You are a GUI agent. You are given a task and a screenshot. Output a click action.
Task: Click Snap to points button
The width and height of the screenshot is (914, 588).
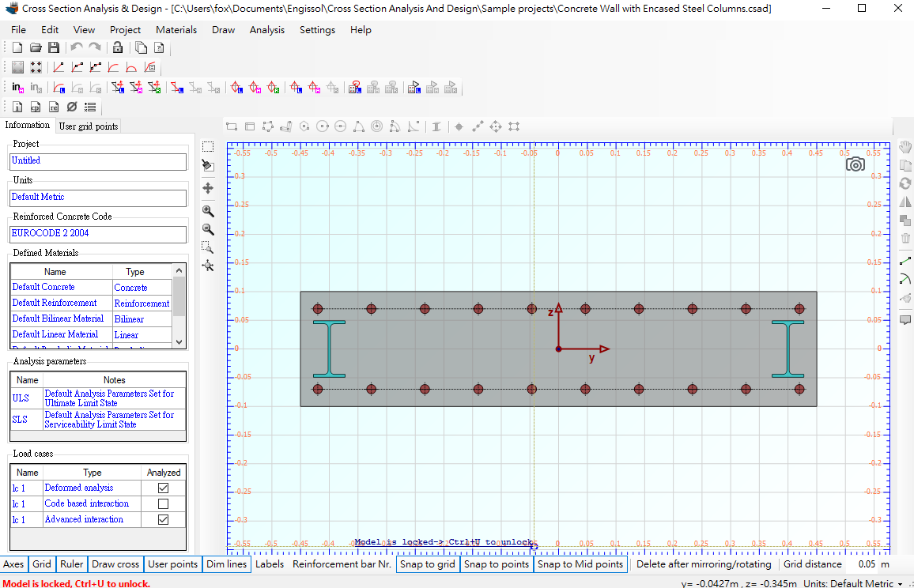point(497,564)
